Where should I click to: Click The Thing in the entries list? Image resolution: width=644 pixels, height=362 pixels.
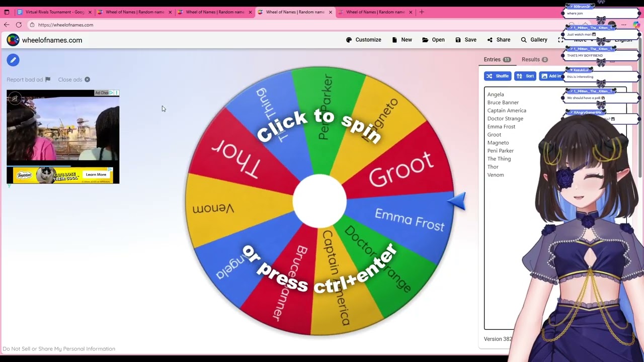[499, 159]
